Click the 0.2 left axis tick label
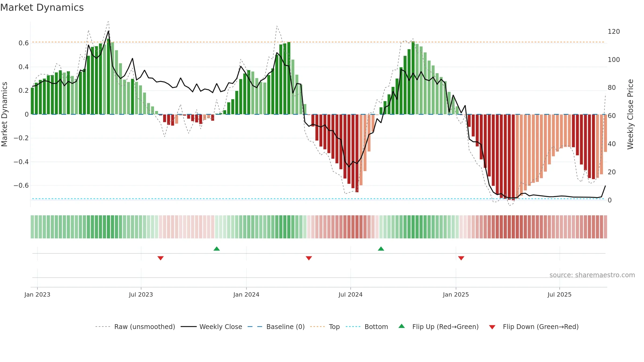Image resolution: width=644 pixels, height=362 pixels. click(24, 91)
